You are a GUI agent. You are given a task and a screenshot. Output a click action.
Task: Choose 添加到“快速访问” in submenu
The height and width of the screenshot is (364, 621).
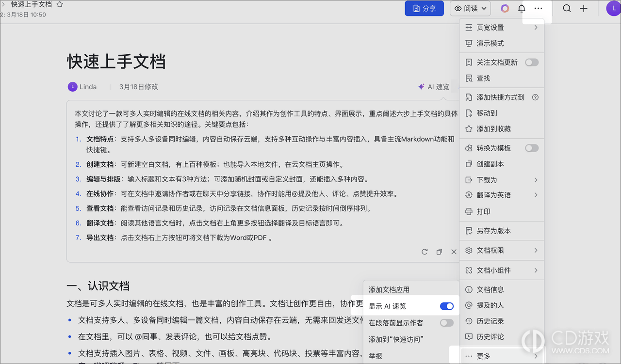(x=411, y=339)
